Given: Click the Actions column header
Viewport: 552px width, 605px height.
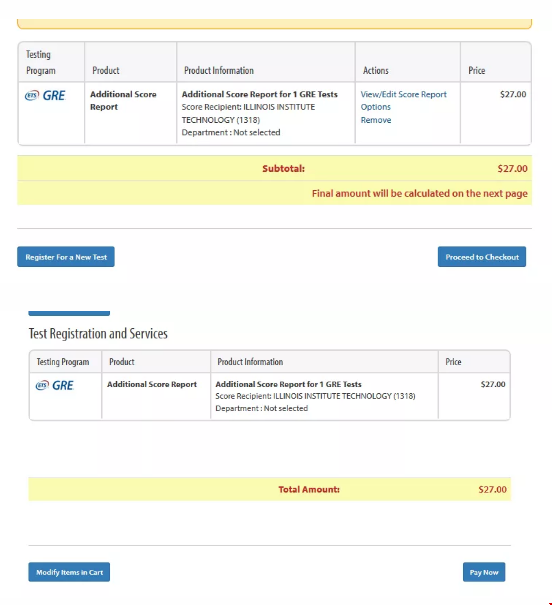Looking at the screenshot, I should pyautogui.click(x=376, y=71).
